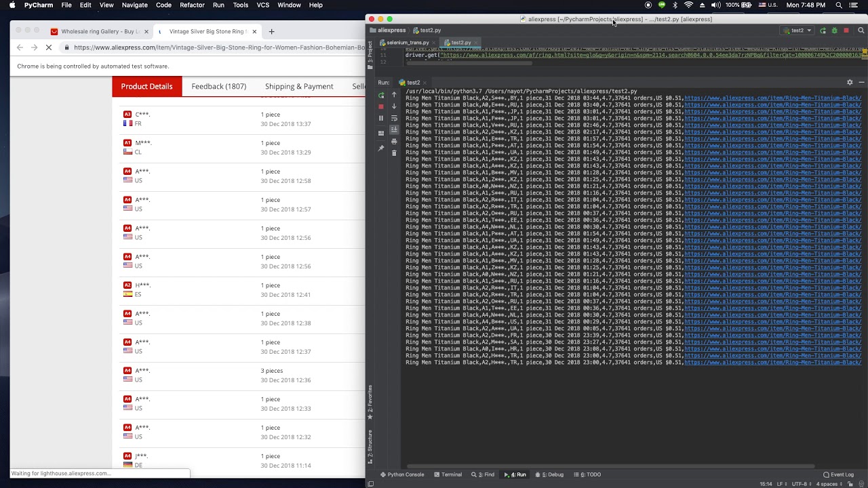Open the Refactor menu
Image resolution: width=868 pixels, height=488 pixels.
(x=192, y=5)
